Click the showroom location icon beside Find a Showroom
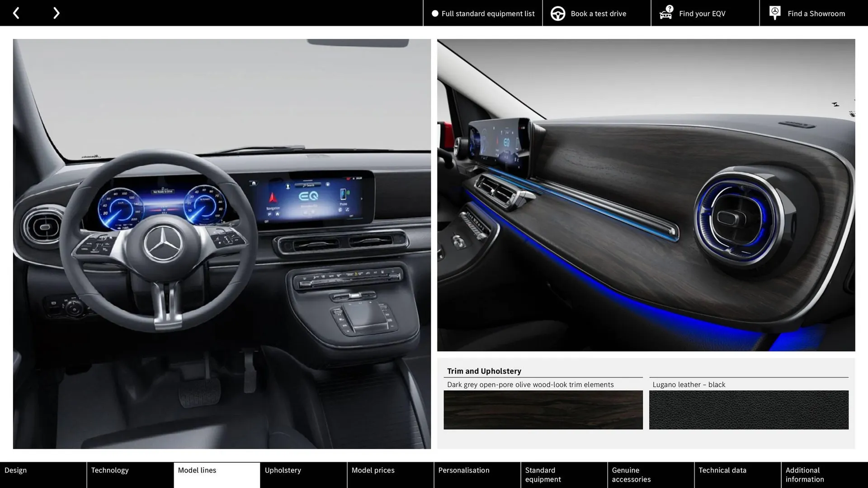Viewport: 868px width, 488px height. [x=775, y=12]
